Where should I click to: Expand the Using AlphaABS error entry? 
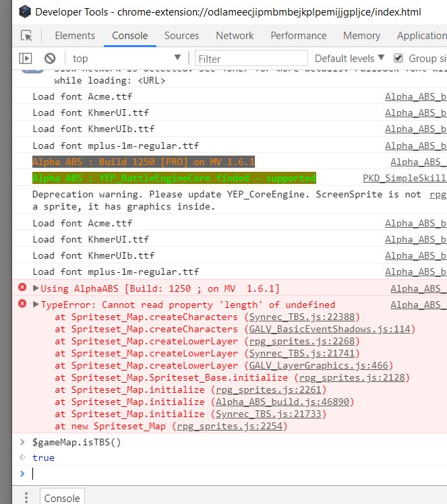click(36, 288)
